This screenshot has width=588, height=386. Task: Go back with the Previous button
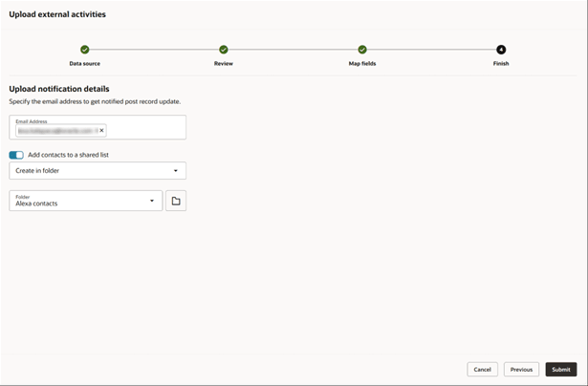click(521, 370)
